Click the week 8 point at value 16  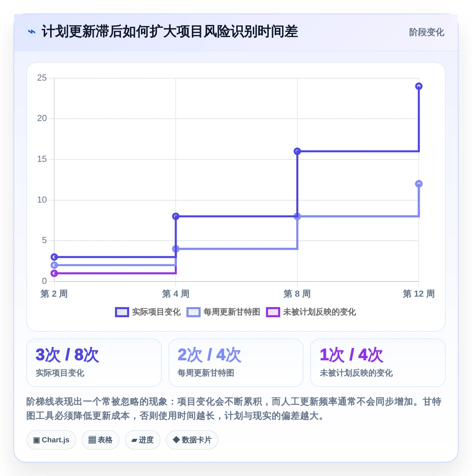297,151
